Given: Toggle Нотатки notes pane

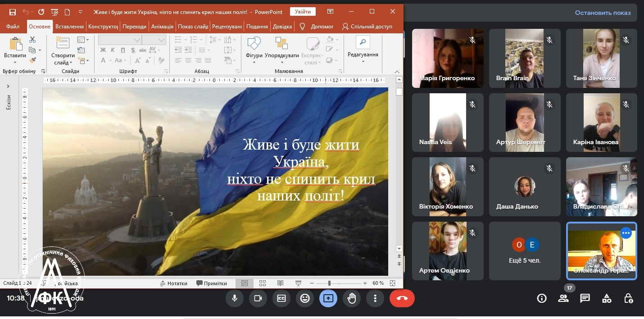Looking at the screenshot, I should pos(174,283).
